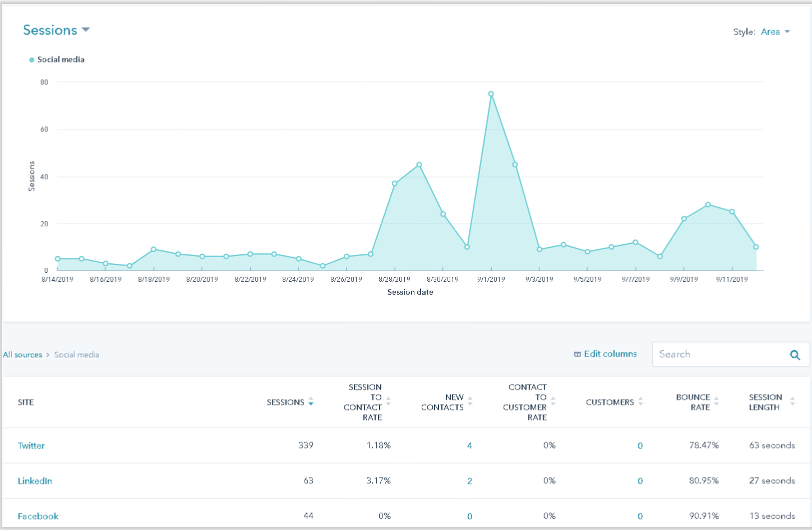Click the magnifier search icon

point(795,355)
